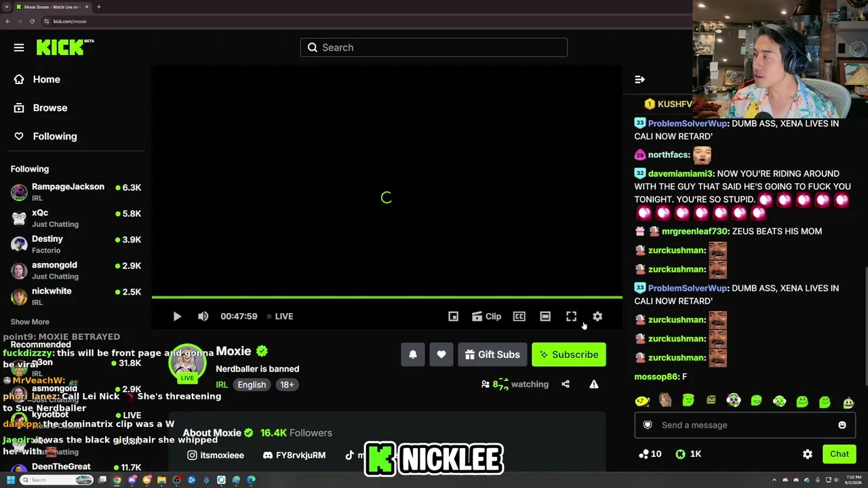Create a Clip of the stream
The width and height of the screenshot is (868, 488).
[x=486, y=317]
